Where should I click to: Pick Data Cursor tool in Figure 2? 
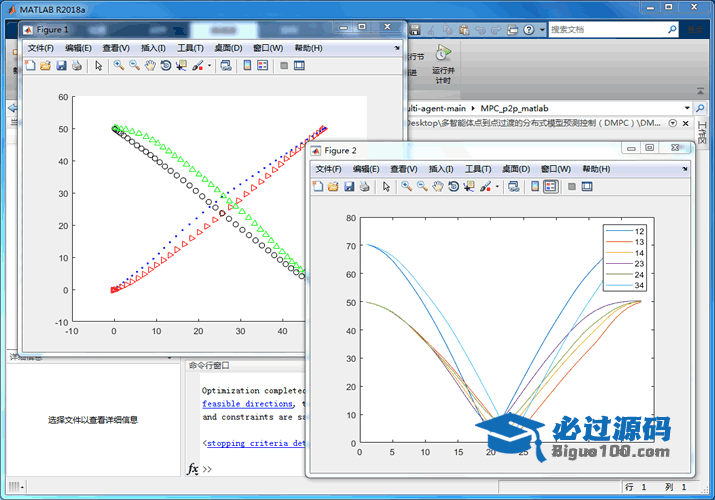tap(469, 186)
